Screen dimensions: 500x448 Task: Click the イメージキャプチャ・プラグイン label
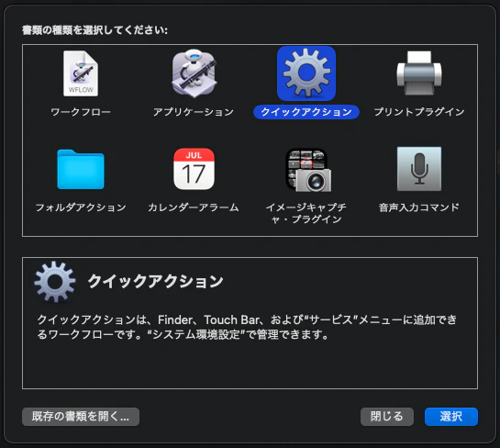[x=306, y=214]
